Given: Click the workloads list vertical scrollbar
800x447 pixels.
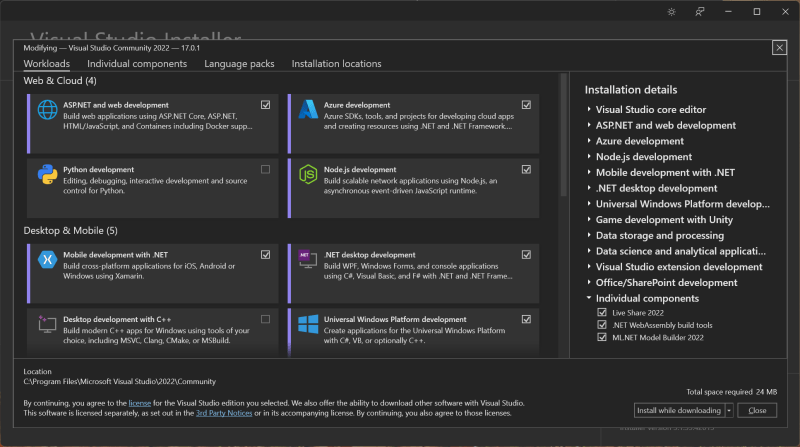Looking at the screenshot, I should click(x=563, y=135).
